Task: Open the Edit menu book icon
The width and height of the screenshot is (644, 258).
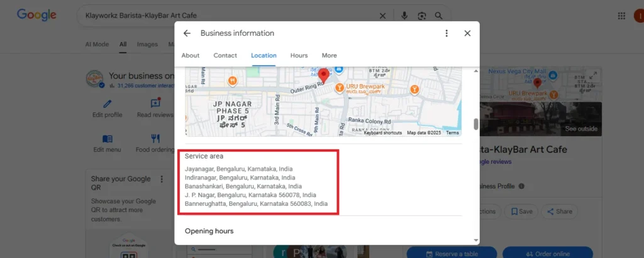Action: pos(107,139)
